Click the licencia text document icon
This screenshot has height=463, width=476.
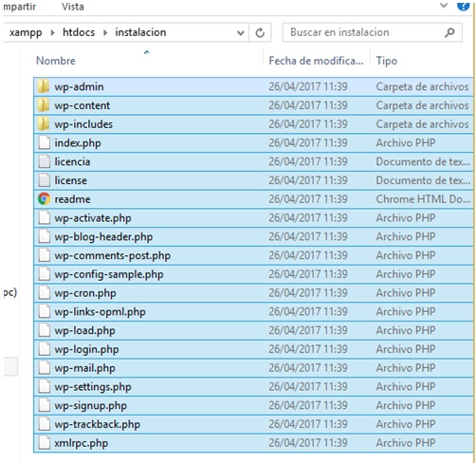44,161
